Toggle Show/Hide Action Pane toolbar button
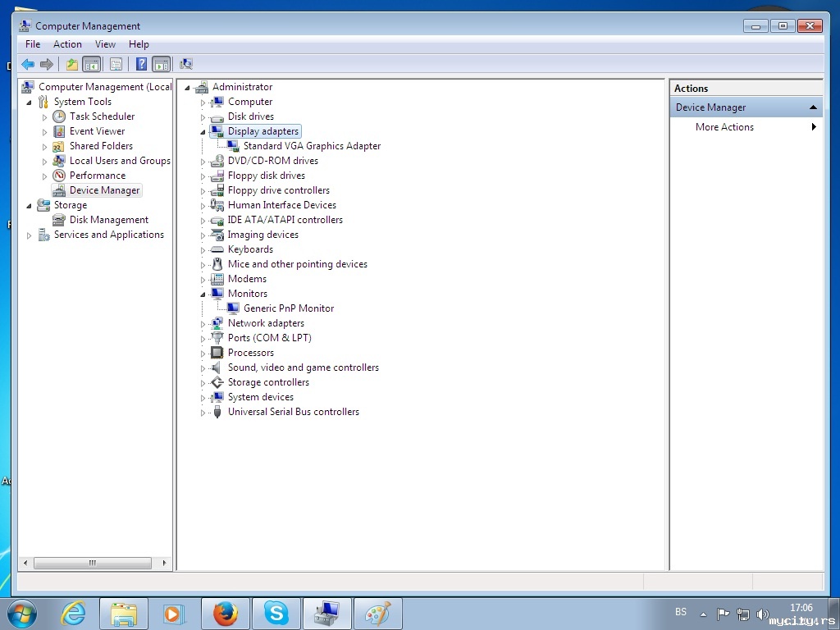 pos(162,64)
